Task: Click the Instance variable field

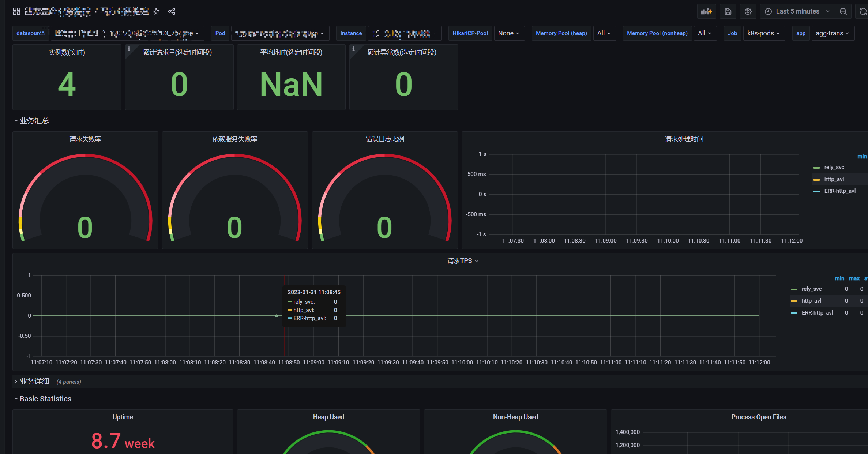Action: [405, 33]
